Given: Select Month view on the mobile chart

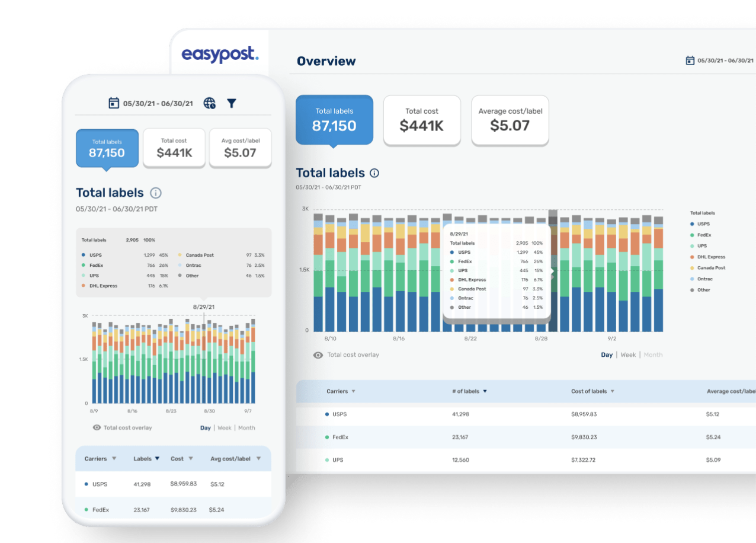Looking at the screenshot, I should [246, 427].
